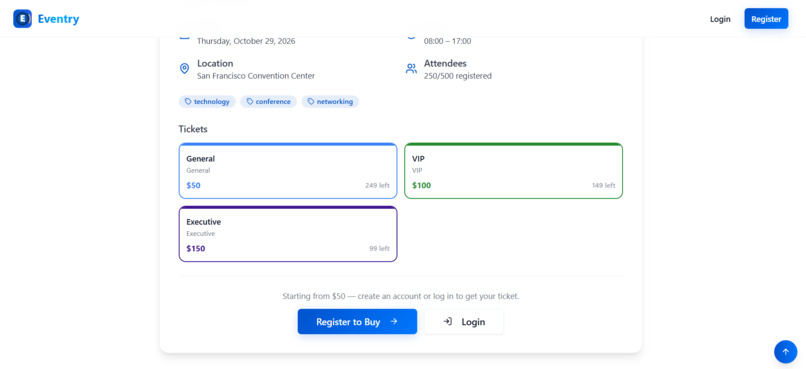Click arrow icon in Register to Buy
The image size is (806, 369).
pos(394,322)
